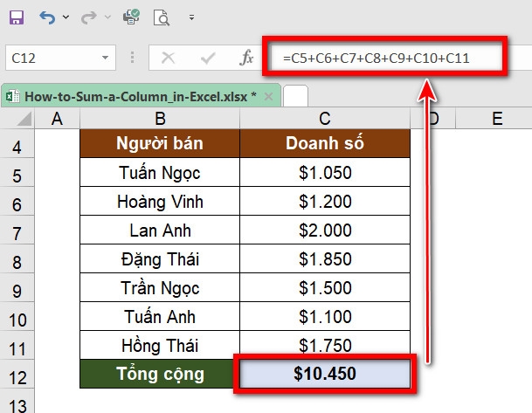
Task: Select row 12 header
Action: (17, 374)
